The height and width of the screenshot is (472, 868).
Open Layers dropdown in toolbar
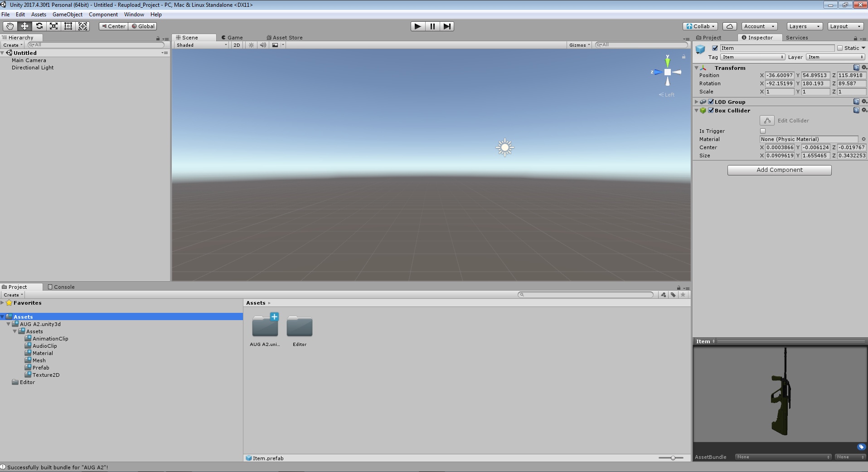pos(804,26)
